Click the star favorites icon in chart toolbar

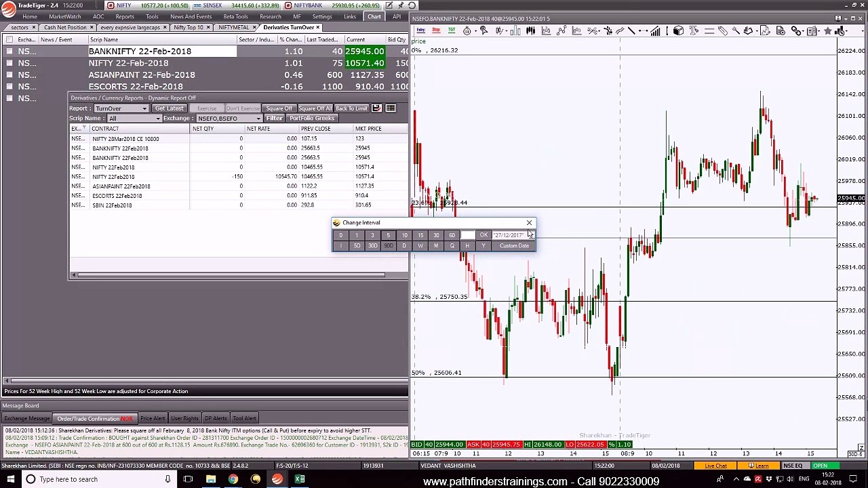pos(827,30)
